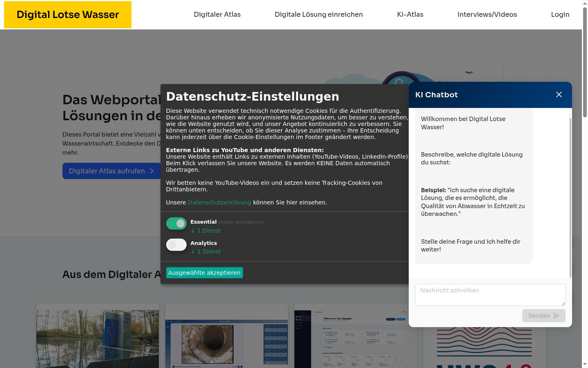Click the chatbot panel scrollbar
Screen dimensions: 588x368
coord(570,198)
